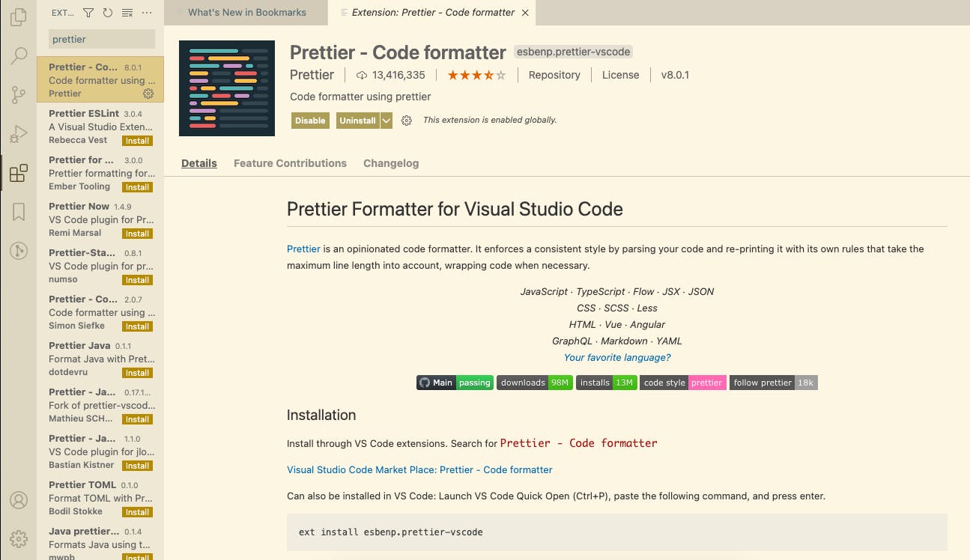
Task: Select Prettier Now in the extension list
Action: coord(100,219)
